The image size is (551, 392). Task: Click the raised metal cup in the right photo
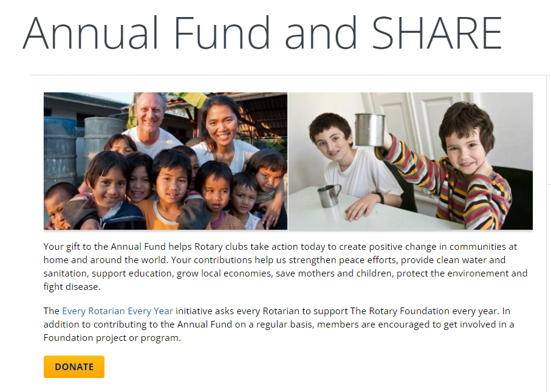(x=370, y=129)
